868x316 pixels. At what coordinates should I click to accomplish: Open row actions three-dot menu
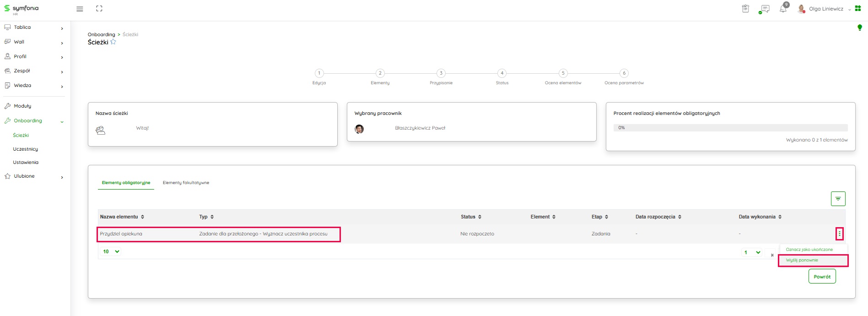point(839,234)
